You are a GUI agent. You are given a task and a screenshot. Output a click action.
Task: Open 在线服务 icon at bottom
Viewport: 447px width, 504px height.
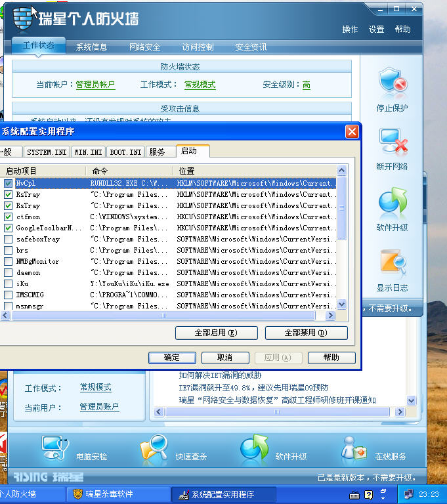pyautogui.click(x=354, y=448)
